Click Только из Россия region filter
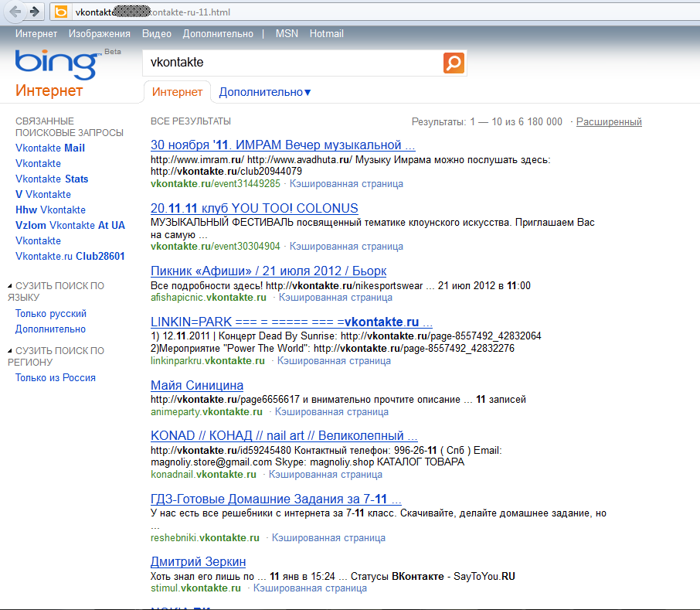The width and height of the screenshot is (700, 610). point(56,378)
